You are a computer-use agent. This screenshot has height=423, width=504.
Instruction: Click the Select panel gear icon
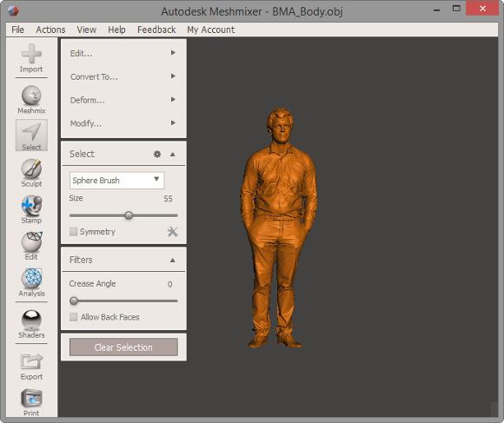coord(157,154)
